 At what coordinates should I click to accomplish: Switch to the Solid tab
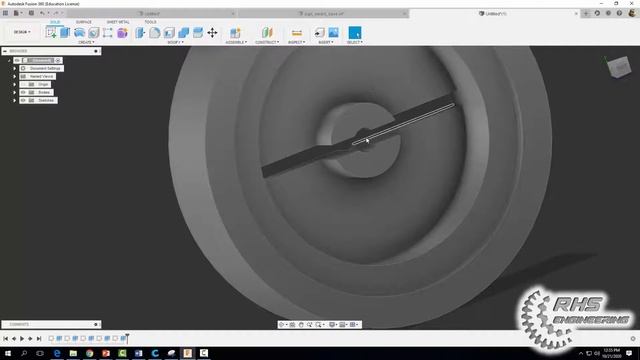[55, 22]
